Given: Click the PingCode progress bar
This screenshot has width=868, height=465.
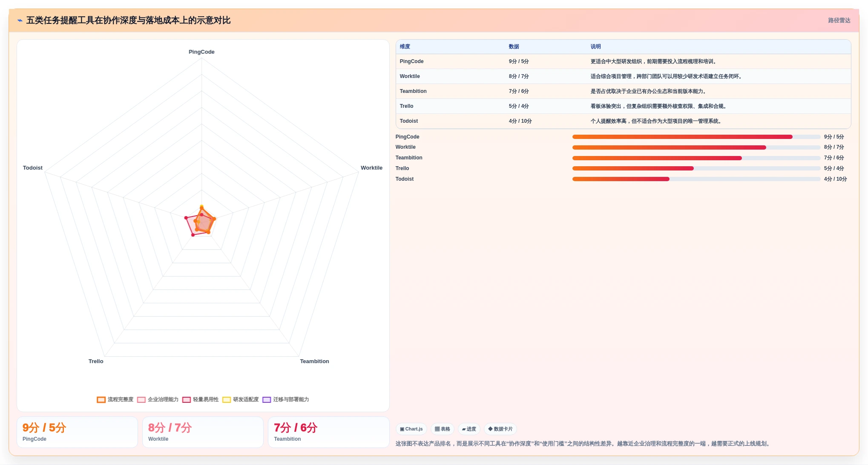Looking at the screenshot, I should pos(696,137).
